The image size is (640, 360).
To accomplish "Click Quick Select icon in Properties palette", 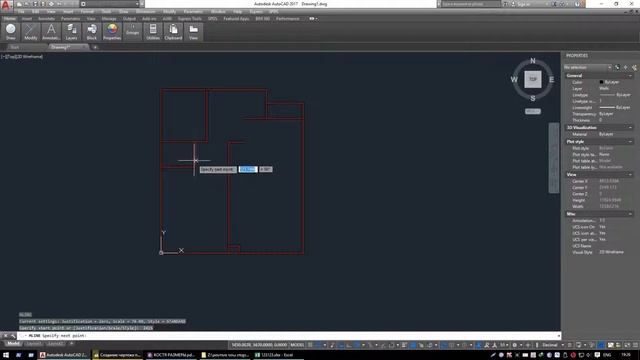I will 634,67.
